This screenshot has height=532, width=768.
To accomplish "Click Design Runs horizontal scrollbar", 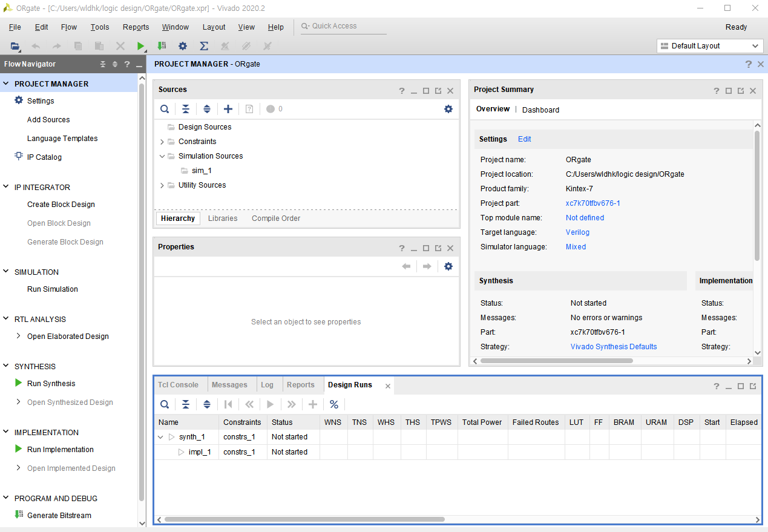I will [304, 519].
